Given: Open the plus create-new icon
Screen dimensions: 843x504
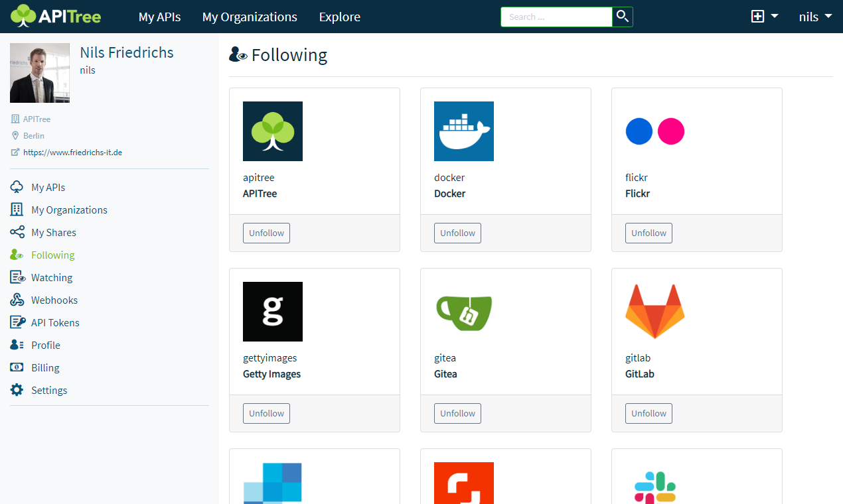Looking at the screenshot, I should 757,17.
